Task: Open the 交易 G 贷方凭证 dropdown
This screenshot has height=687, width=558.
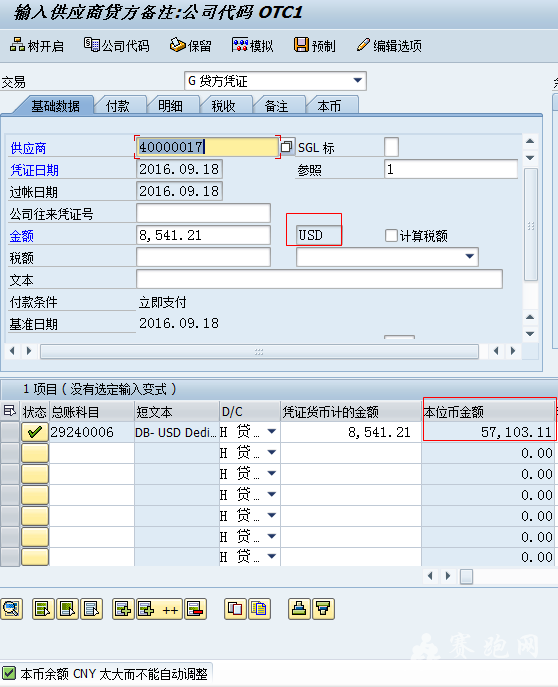Action: pyautogui.click(x=357, y=81)
